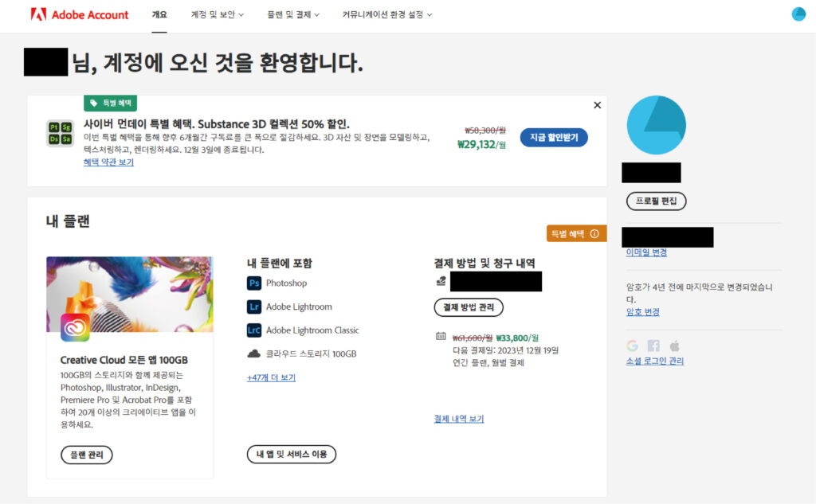
Task: Expand the 플랜 및 결제 dropdown menu
Action: click(x=293, y=14)
